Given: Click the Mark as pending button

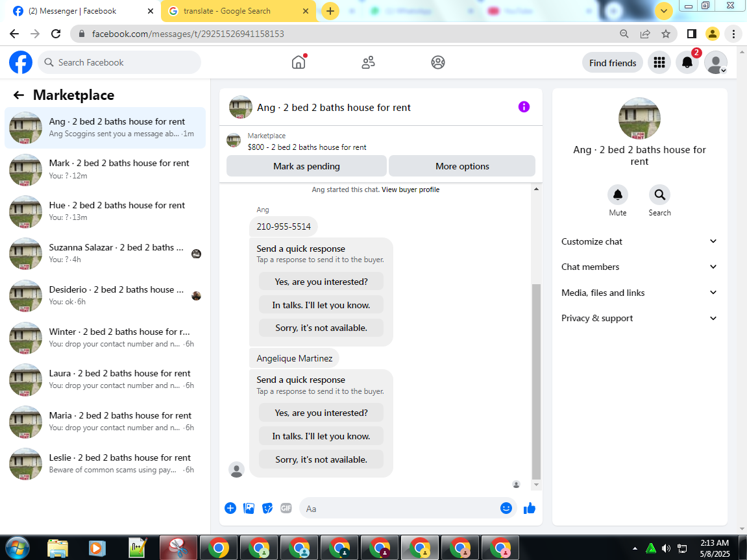Looking at the screenshot, I should (306, 166).
